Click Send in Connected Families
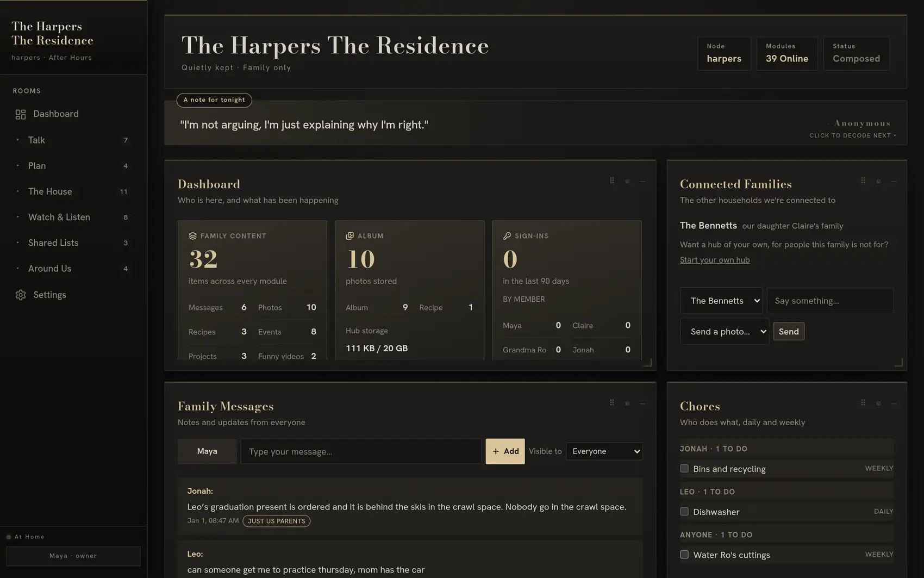924x578 pixels. click(x=789, y=332)
